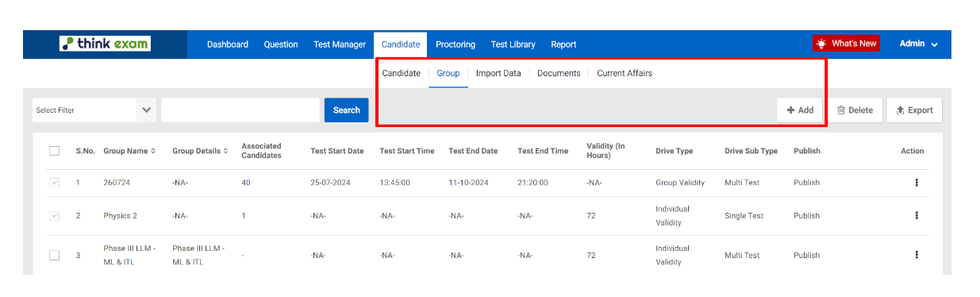Click the blue Search button
The image size is (980, 297).
[346, 110]
